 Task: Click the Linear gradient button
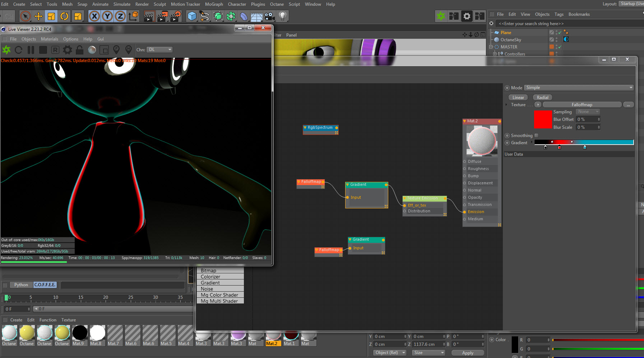click(518, 98)
